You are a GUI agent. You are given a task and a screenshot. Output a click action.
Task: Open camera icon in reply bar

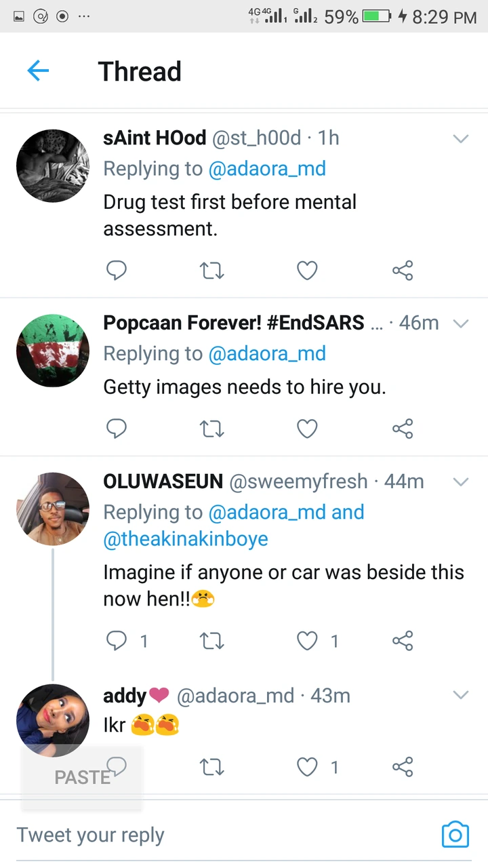[x=455, y=834]
